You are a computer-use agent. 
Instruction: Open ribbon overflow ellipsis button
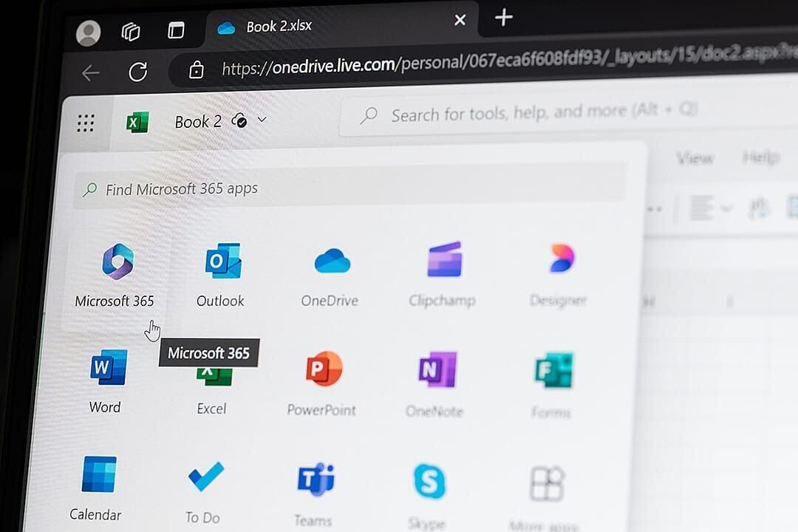653,208
